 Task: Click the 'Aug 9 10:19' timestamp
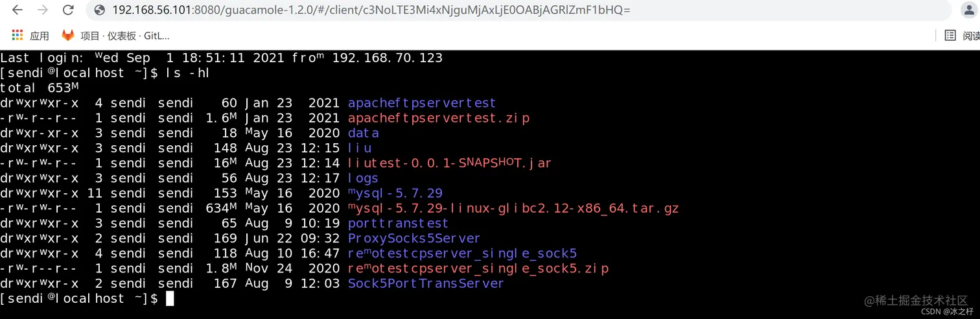(292, 223)
